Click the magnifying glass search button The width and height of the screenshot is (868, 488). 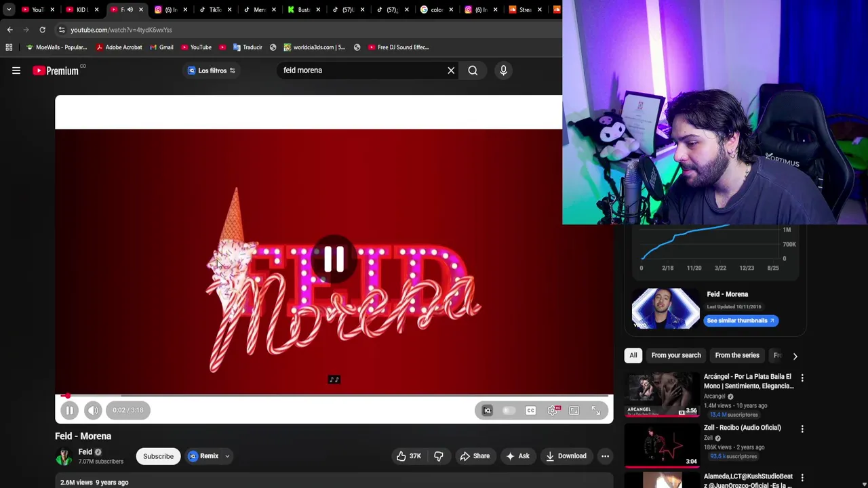click(473, 70)
